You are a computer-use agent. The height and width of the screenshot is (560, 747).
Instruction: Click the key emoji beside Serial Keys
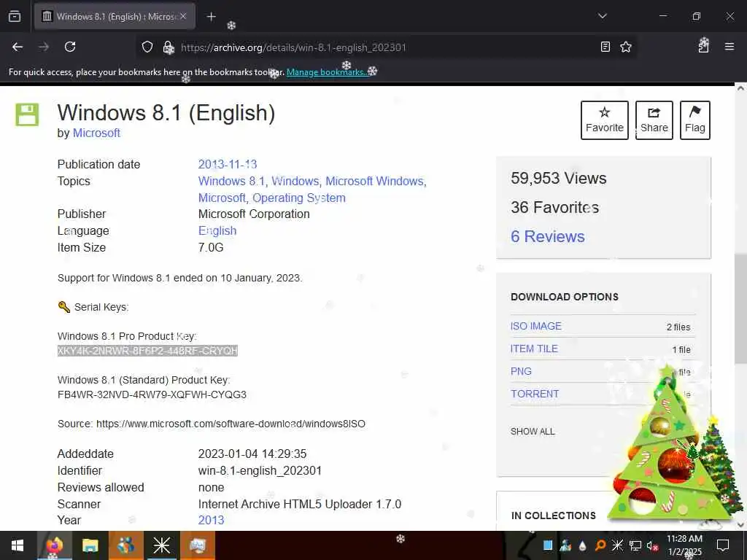tap(64, 307)
